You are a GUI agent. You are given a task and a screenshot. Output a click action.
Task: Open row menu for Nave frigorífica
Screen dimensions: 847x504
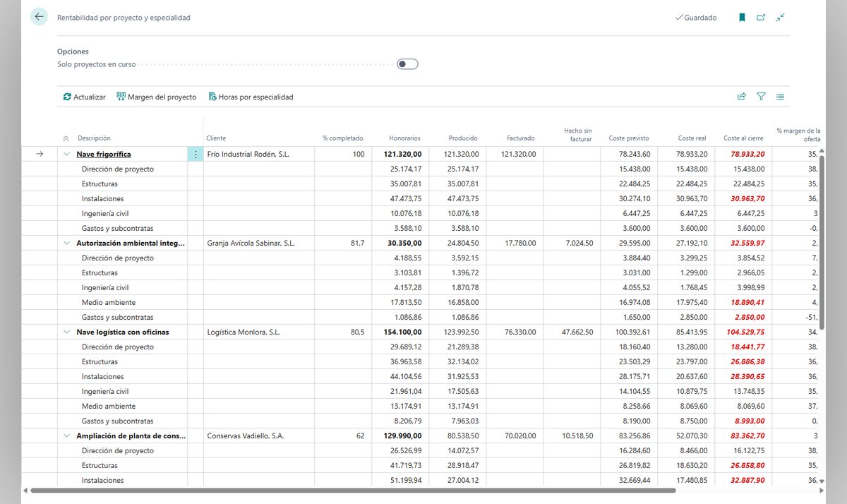[x=196, y=154]
